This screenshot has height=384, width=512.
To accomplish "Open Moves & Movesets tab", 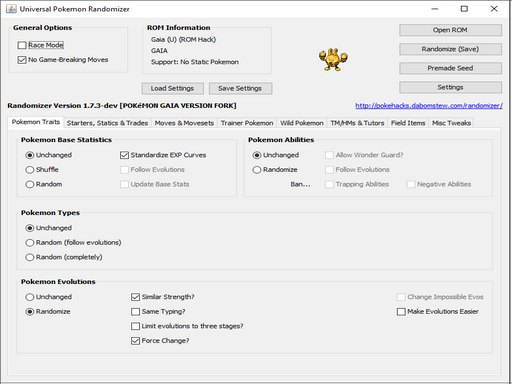I will click(184, 123).
